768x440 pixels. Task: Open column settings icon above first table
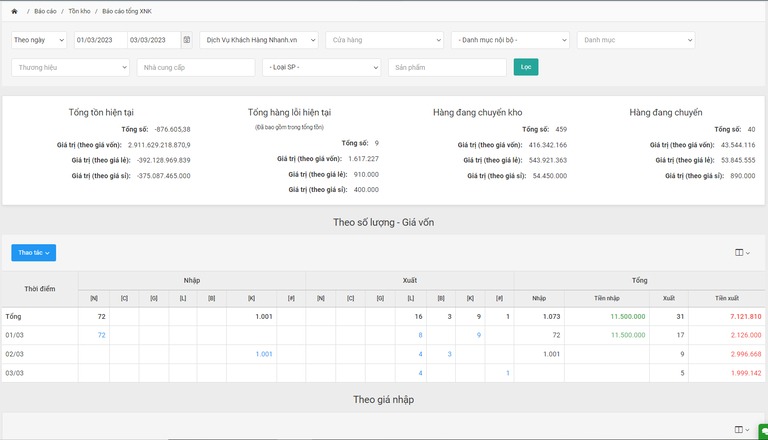click(x=742, y=252)
